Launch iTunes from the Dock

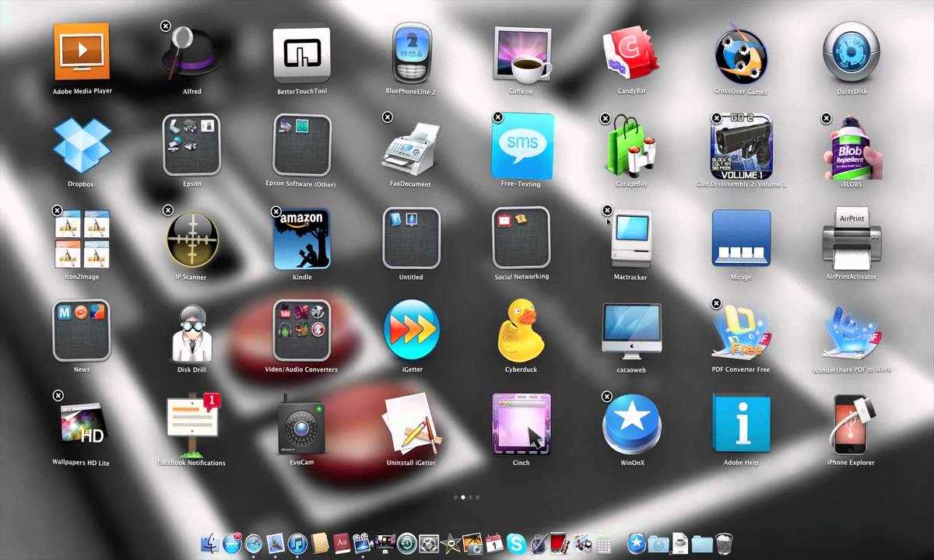[297, 543]
